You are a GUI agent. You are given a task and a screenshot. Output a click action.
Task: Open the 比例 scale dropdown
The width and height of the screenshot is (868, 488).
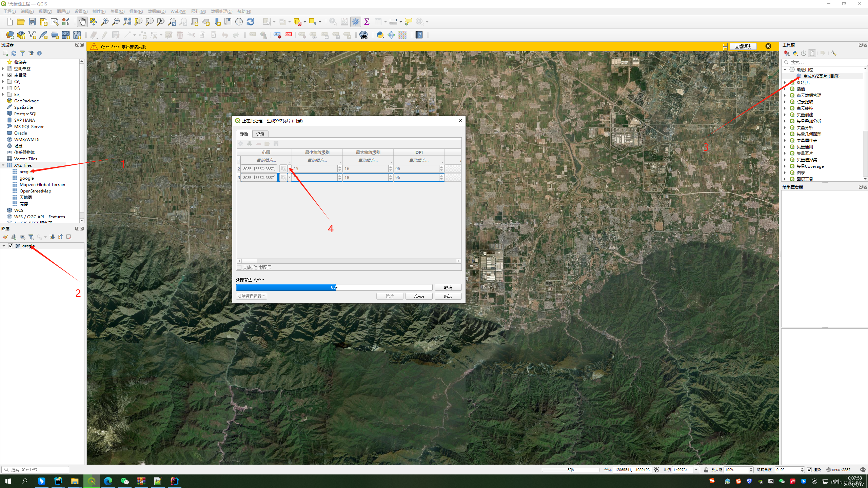(696, 470)
